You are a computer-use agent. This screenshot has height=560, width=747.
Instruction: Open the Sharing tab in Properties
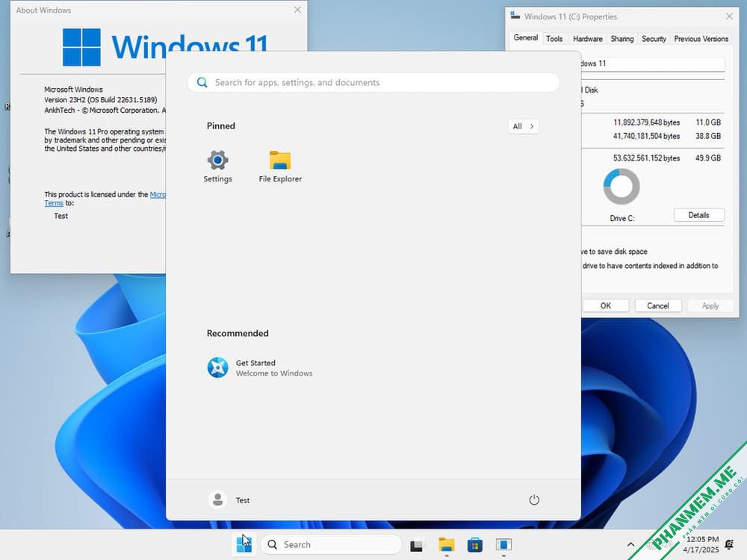622,39
